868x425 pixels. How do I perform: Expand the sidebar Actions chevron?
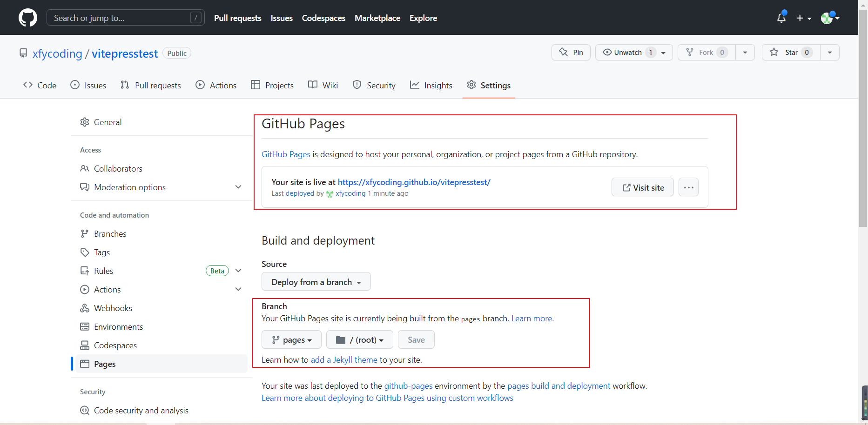coord(238,289)
